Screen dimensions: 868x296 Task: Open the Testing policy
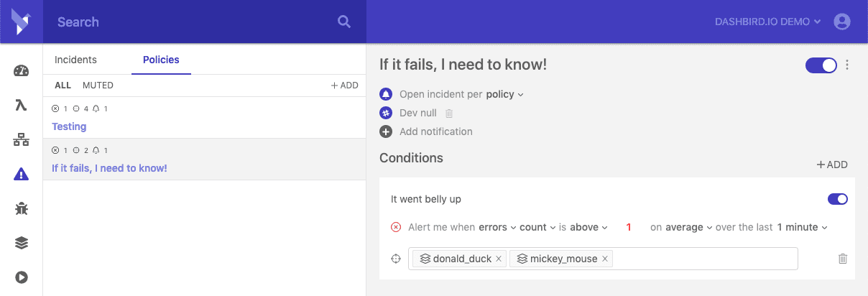point(69,126)
